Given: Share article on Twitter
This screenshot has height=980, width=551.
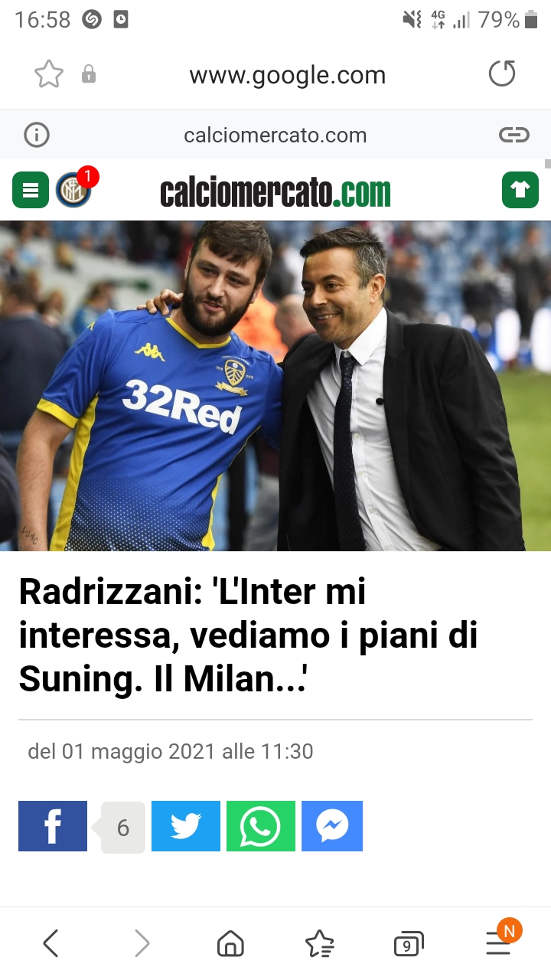Looking at the screenshot, I should [186, 826].
